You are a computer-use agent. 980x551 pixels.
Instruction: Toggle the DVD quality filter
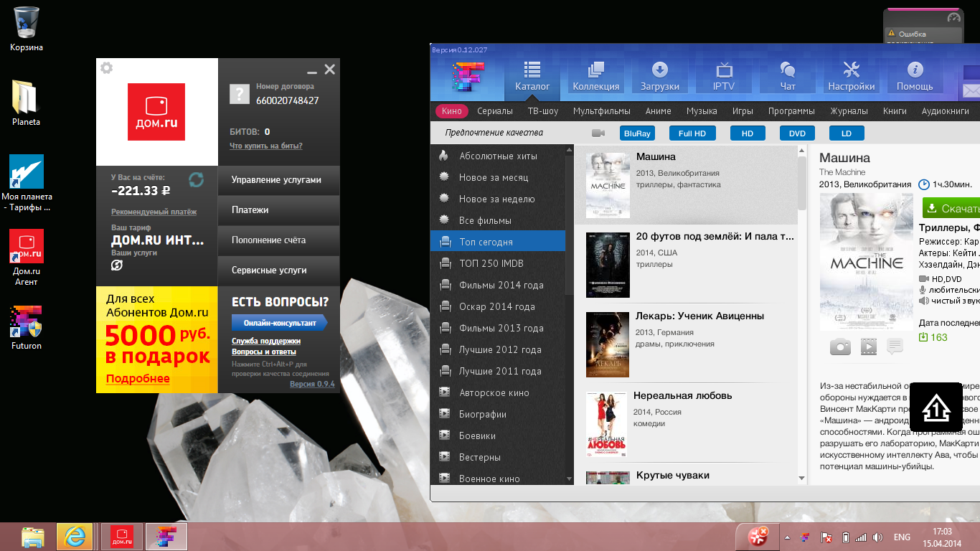pos(797,133)
